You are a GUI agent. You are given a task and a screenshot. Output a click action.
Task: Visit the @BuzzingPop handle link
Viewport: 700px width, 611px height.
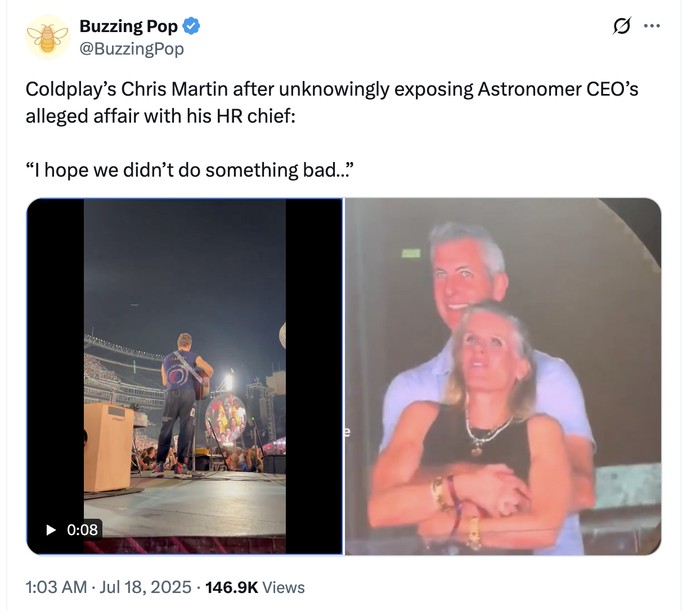click(131, 49)
